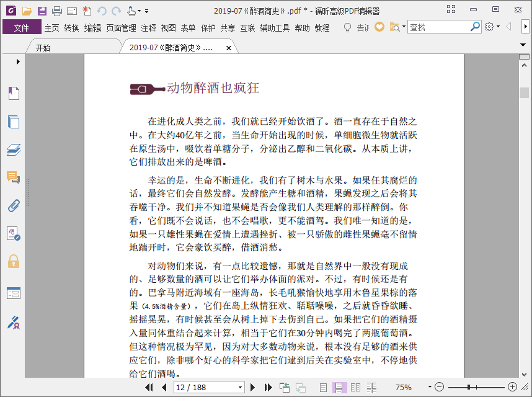
Task: Click the folder search icon
Action: 394,27
